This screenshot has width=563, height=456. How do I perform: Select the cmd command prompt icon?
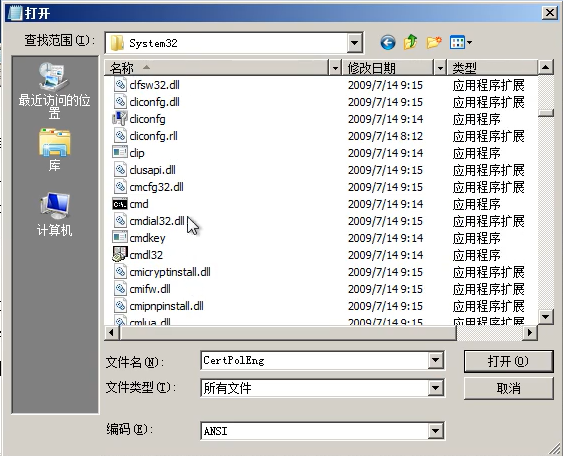coord(120,204)
